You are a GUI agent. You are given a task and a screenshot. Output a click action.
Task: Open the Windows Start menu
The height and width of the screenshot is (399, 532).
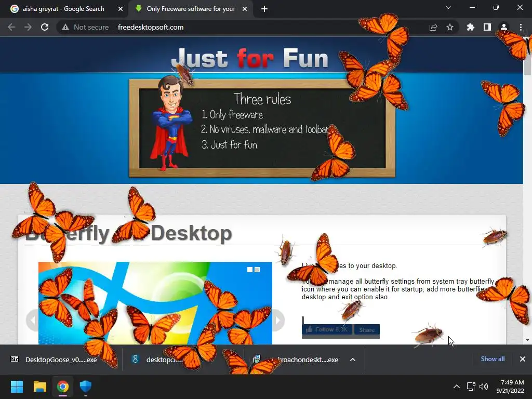coord(17,387)
